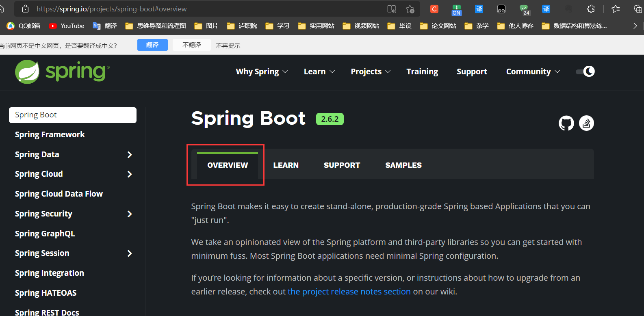Screen dimensions: 644x316
Task: Click the red C browser extension icon
Action: click(434, 9)
